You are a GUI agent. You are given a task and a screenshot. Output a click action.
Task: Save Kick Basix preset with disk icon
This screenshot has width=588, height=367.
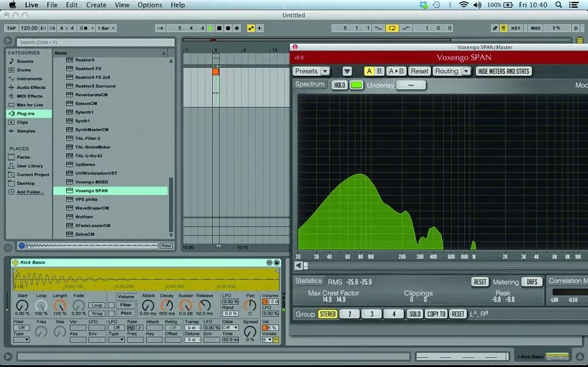[x=277, y=262]
